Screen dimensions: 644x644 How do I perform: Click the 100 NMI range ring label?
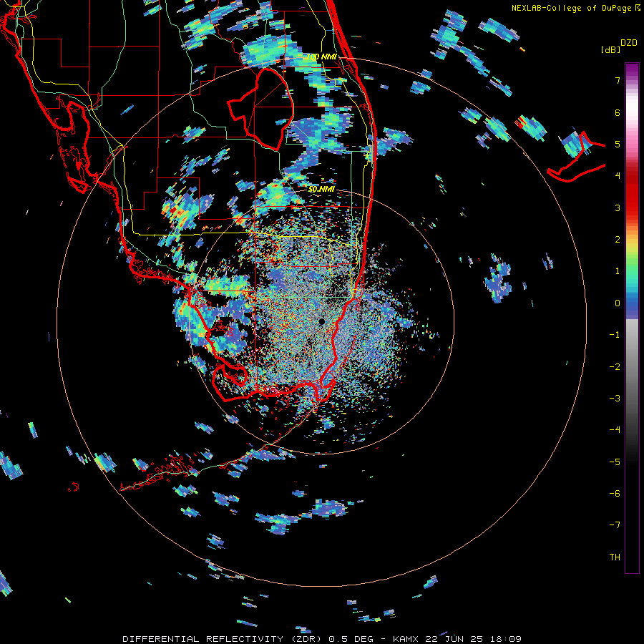tap(321, 57)
